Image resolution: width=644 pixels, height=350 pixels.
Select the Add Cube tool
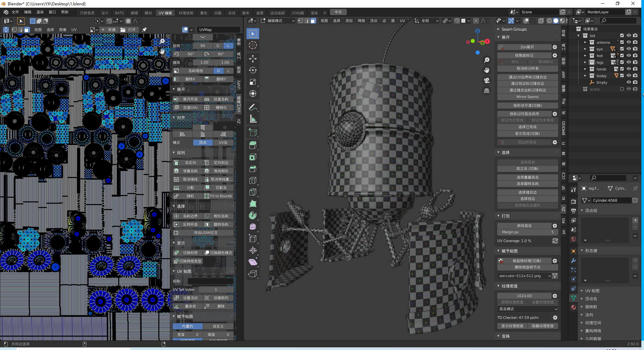point(253,133)
